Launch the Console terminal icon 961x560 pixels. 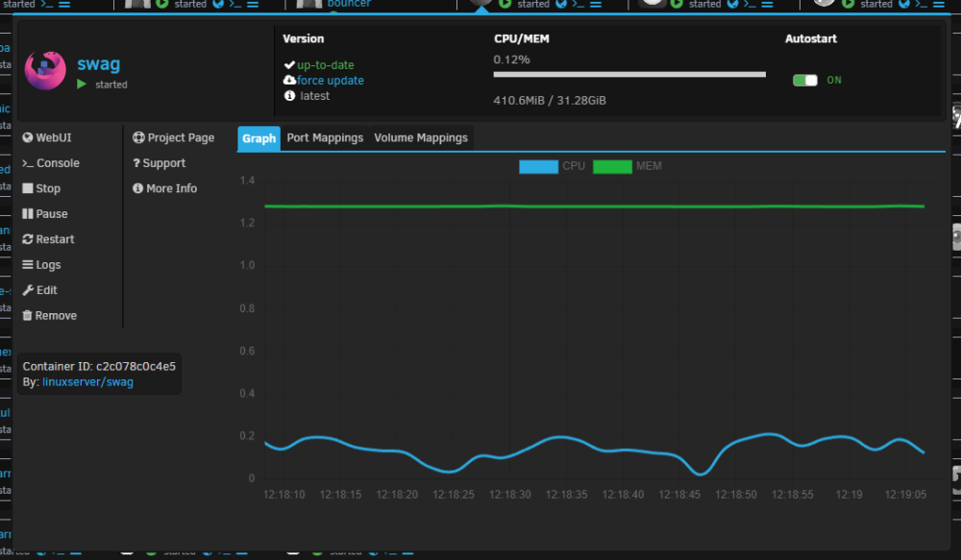[28, 163]
